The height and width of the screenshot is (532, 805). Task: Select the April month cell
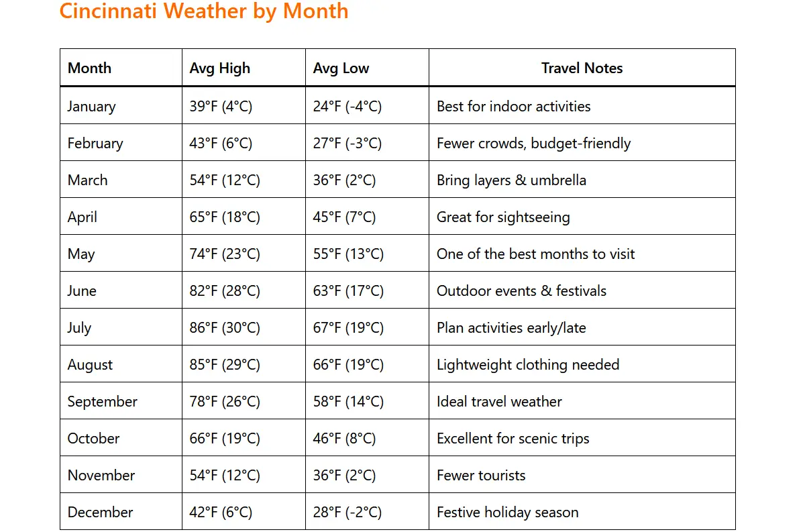(x=83, y=217)
